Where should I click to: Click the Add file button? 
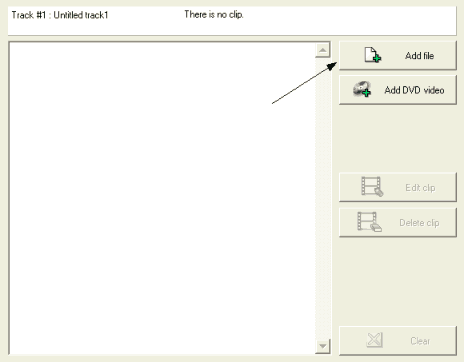(x=398, y=56)
